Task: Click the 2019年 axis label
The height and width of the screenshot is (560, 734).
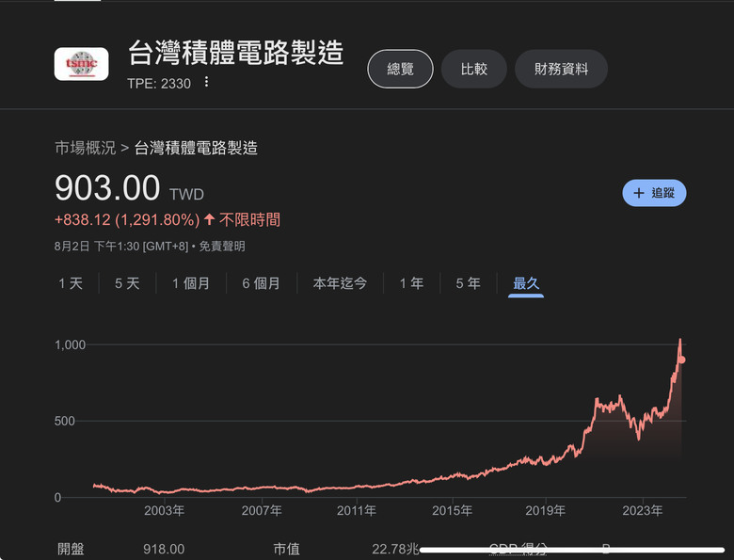Action: 546,510
